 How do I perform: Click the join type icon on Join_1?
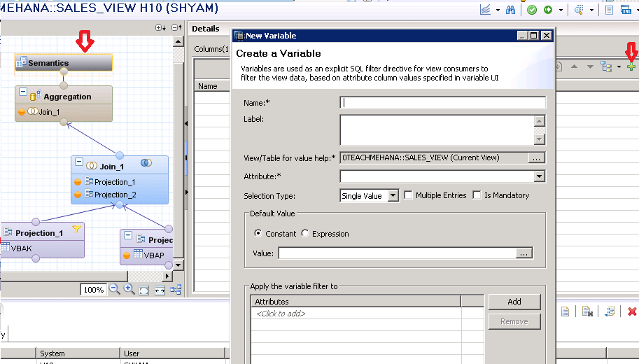click(146, 162)
